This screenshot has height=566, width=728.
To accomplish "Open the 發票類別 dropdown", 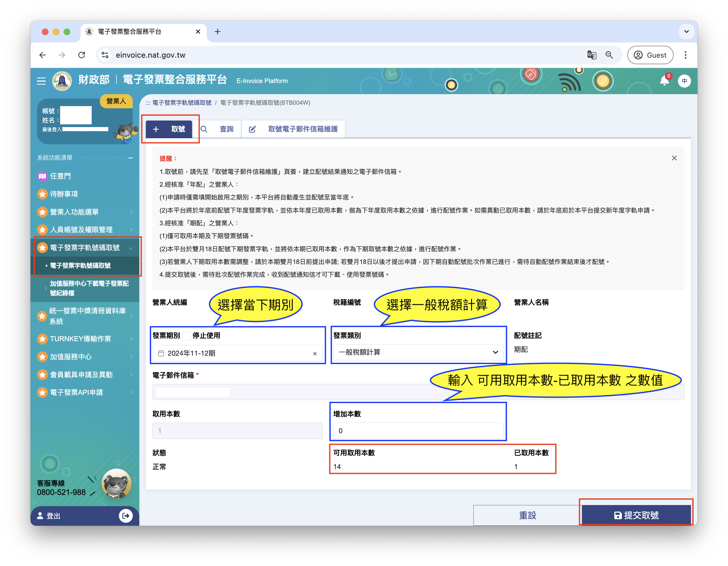I will [418, 352].
